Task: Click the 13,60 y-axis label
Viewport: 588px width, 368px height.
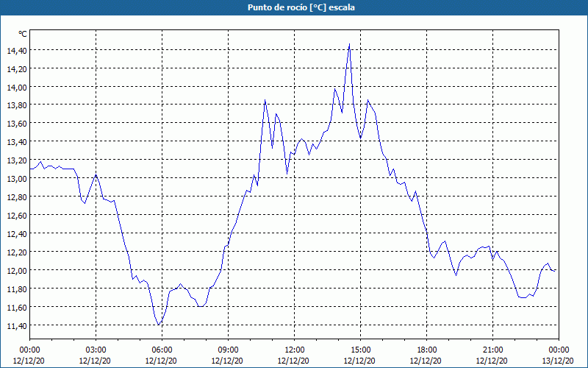Action: (17, 124)
